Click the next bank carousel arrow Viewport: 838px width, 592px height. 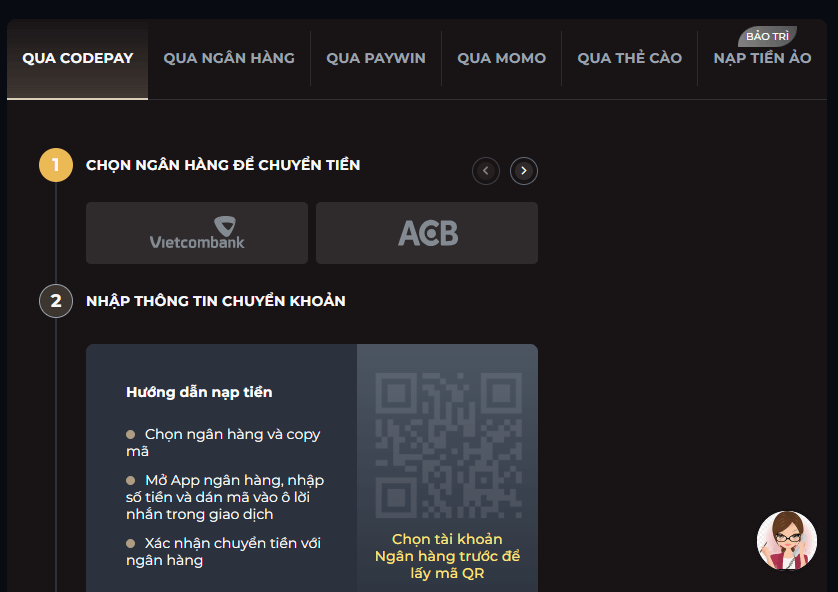click(x=524, y=171)
